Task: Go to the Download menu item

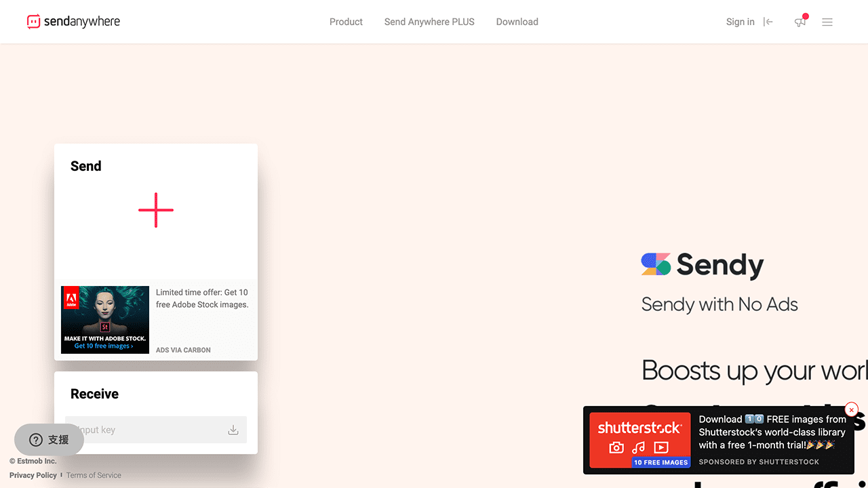Action: tap(517, 22)
